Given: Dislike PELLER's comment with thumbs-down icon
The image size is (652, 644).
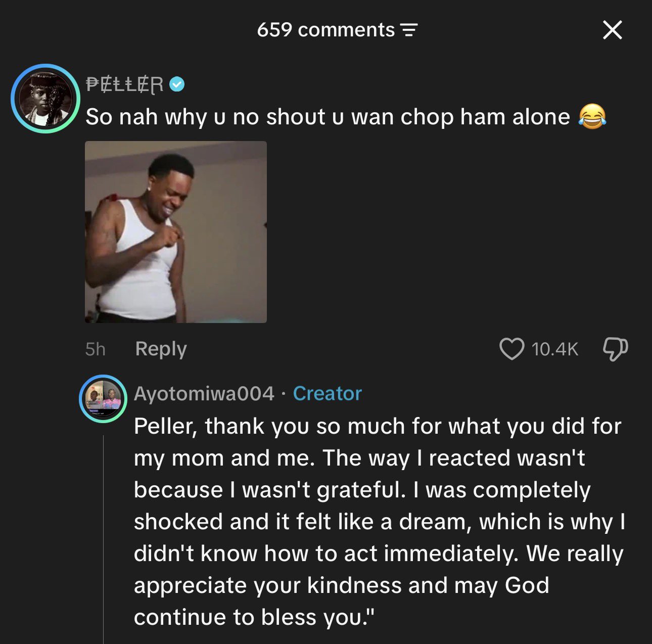Looking at the screenshot, I should tap(616, 349).
